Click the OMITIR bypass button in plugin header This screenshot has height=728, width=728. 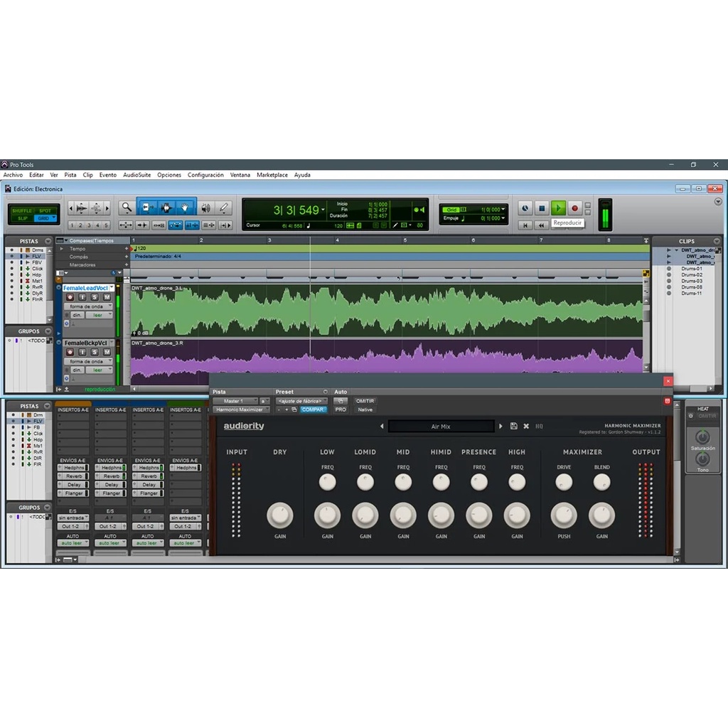click(365, 401)
